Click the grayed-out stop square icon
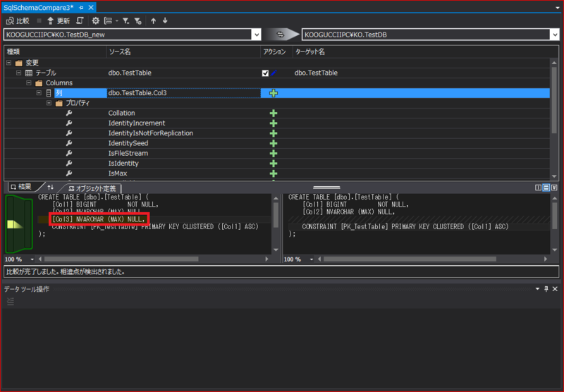The width and height of the screenshot is (564, 392). 39,21
